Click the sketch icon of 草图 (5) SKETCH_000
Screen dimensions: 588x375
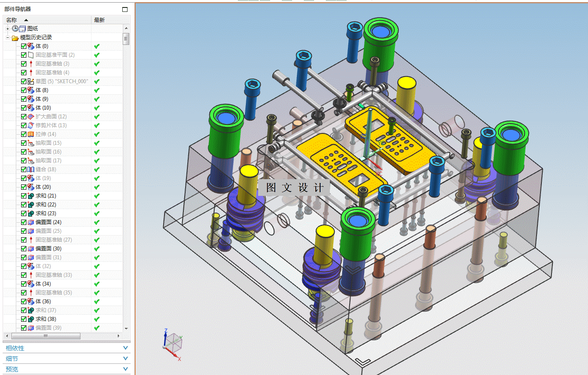[31, 81]
